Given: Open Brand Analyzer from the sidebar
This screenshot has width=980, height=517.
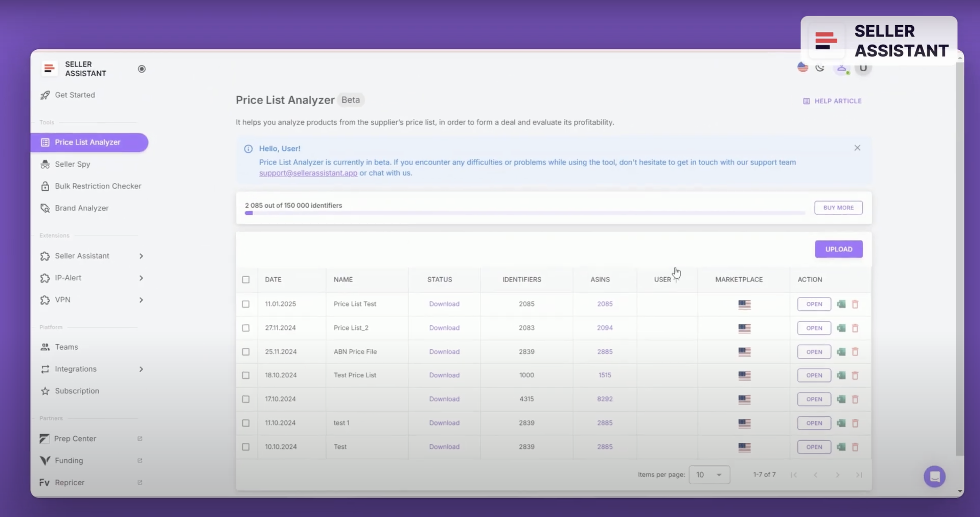Looking at the screenshot, I should (81, 208).
